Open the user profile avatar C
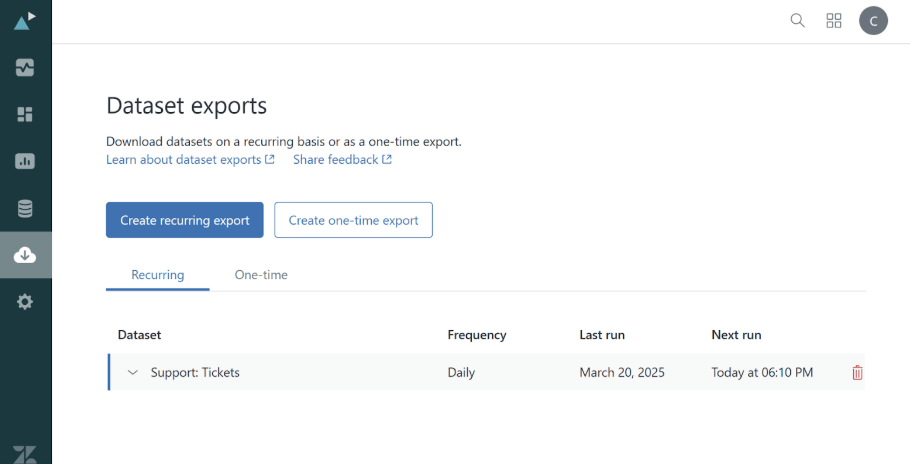 point(873,21)
